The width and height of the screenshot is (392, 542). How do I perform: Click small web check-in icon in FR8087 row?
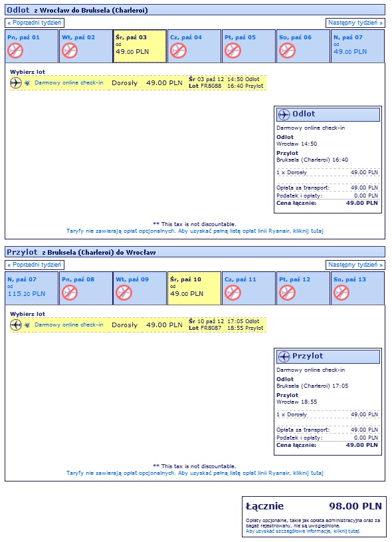28,325
